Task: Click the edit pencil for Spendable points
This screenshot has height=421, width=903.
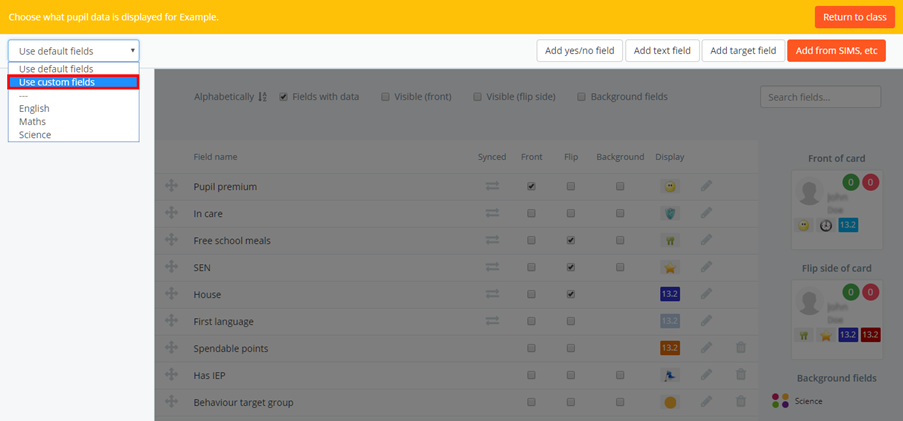Action: tap(707, 348)
